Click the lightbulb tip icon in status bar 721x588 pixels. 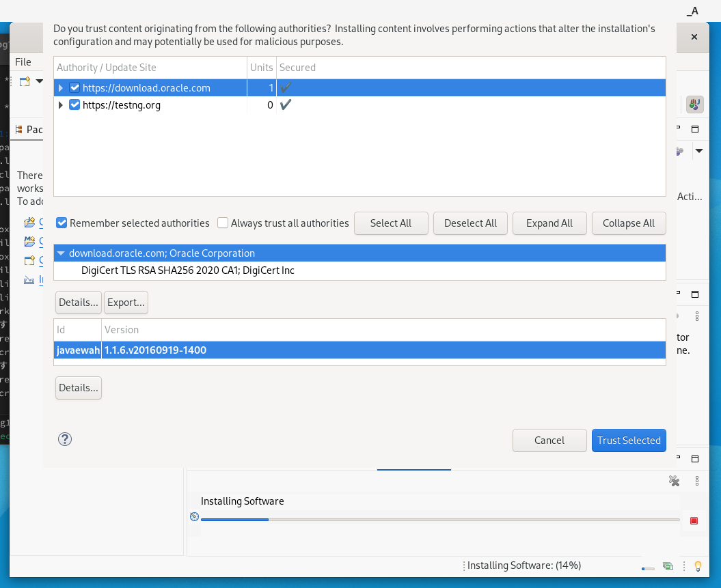(x=698, y=566)
